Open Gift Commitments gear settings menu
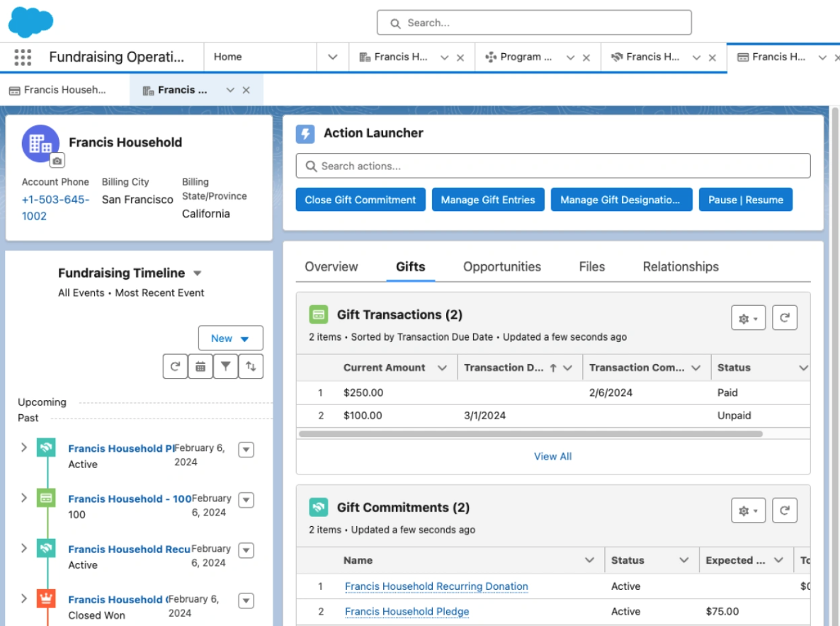Screen dimensions: 840x626 (748, 511)
